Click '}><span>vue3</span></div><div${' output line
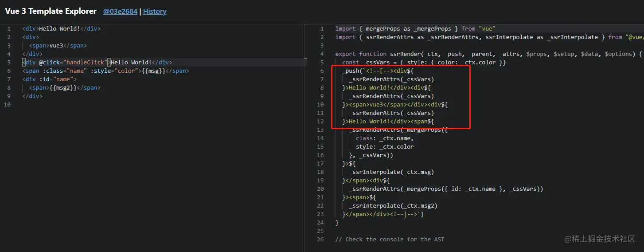The image size is (644, 252). point(395,105)
